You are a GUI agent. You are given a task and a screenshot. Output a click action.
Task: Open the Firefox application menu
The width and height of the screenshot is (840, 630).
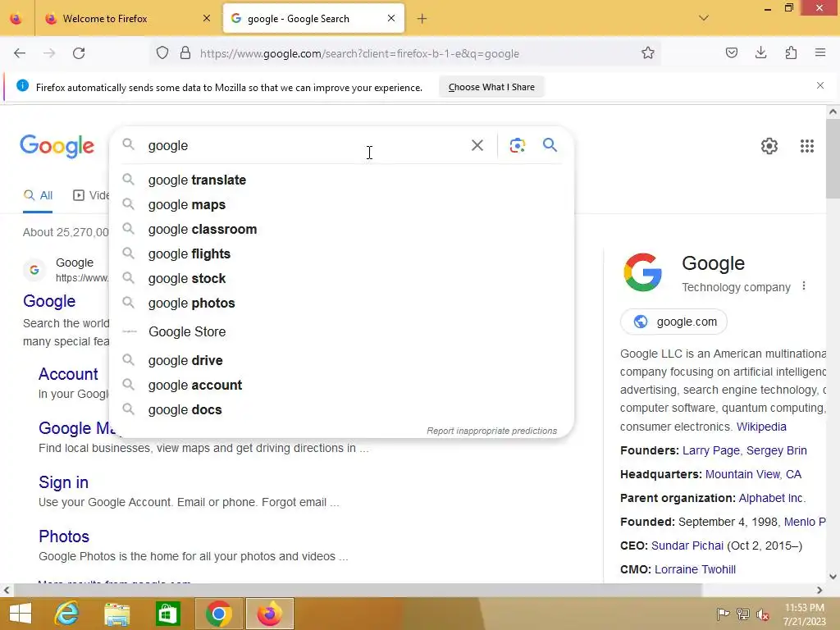tap(819, 52)
